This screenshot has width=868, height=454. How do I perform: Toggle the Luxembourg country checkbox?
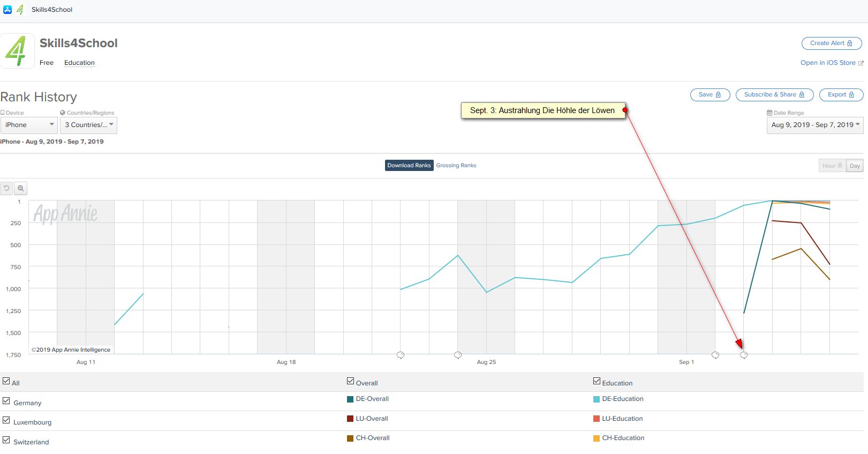[6, 420]
